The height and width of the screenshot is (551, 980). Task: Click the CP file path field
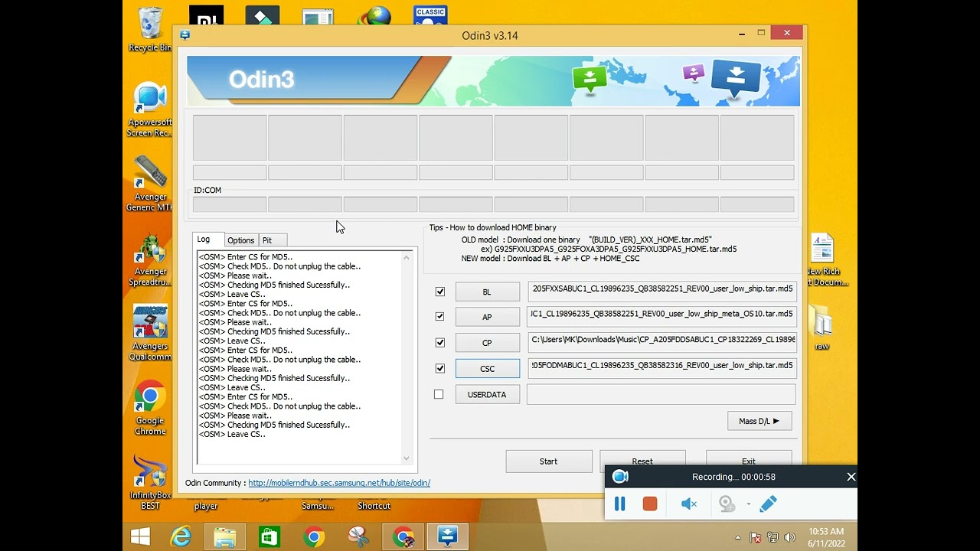tap(661, 342)
